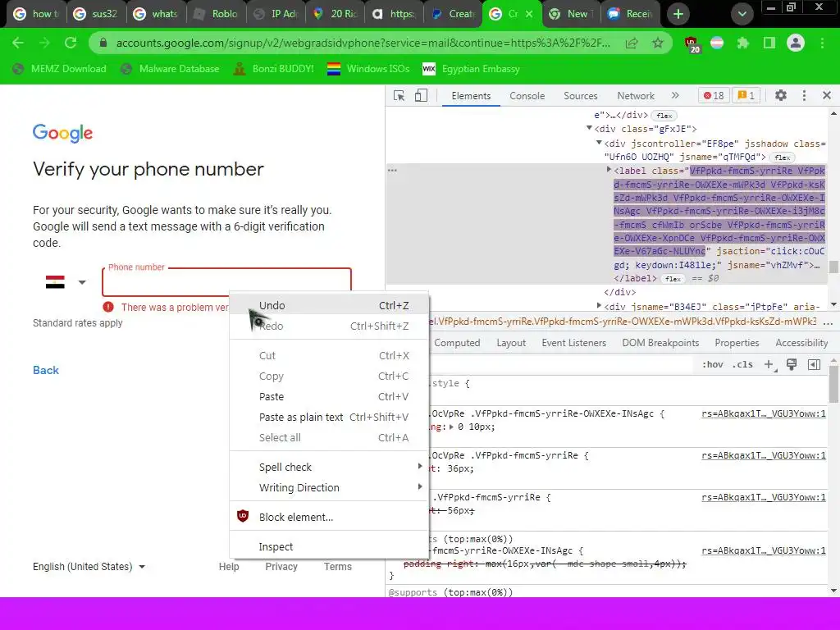Toggle computed styles sidebar icon
Image resolution: width=840 pixels, height=630 pixels.
[x=814, y=364]
